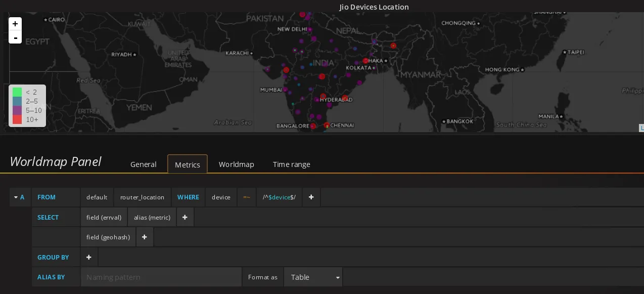This screenshot has height=294, width=644.
Task: Add function to geohash select row
Action: [145, 237]
